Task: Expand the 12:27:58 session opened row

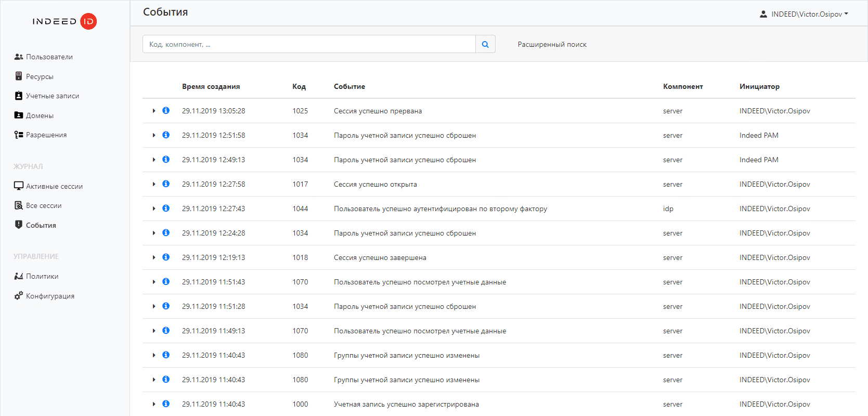Action: point(154,184)
